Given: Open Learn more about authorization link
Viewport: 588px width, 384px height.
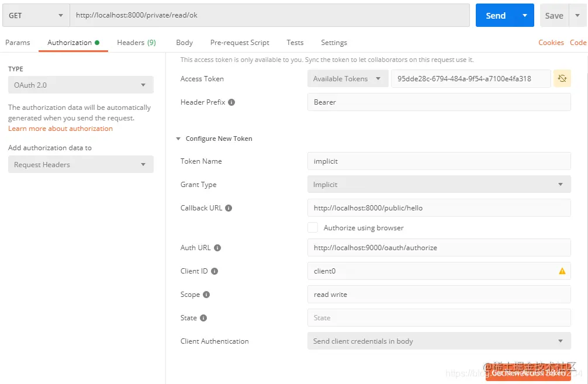Looking at the screenshot, I should [60, 129].
